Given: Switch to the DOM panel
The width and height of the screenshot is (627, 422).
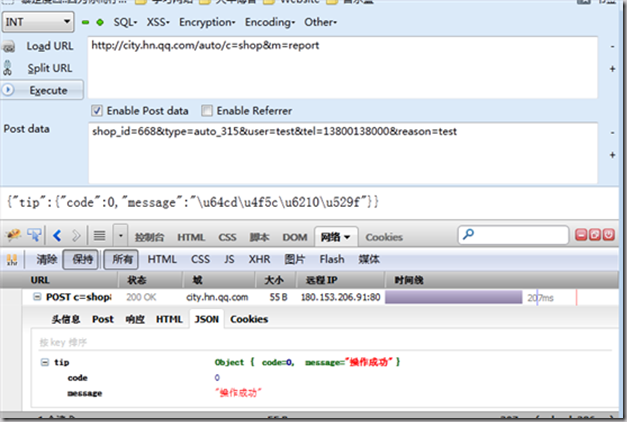Looking at the screenshot, I should 295,237.
